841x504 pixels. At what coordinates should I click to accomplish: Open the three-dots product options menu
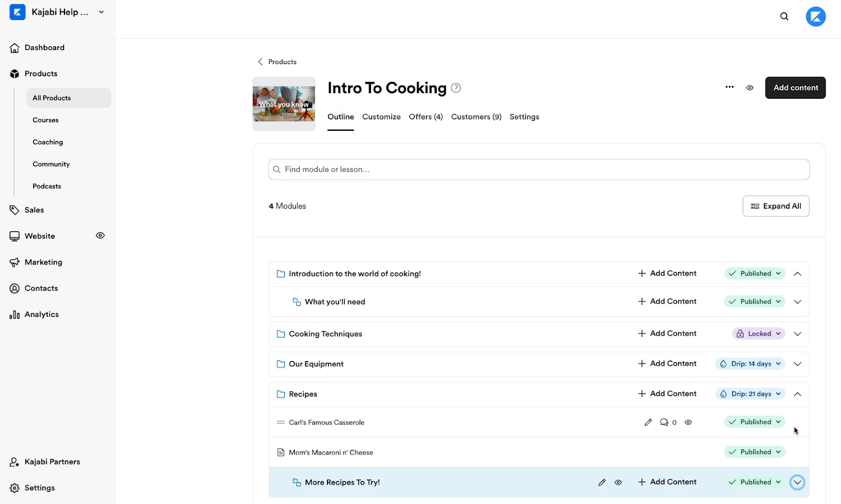(730, 87)
